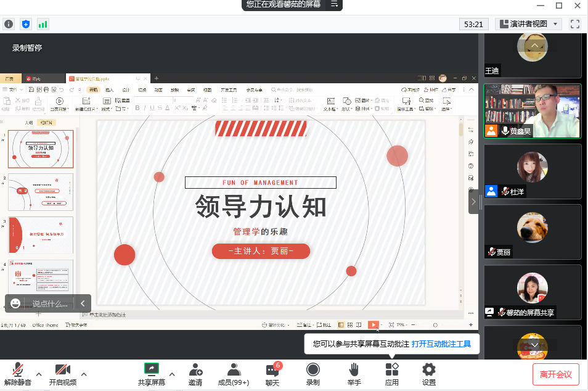Check the green network signal icon
Screen dimensions: 588x391
(x=43, y=24)
